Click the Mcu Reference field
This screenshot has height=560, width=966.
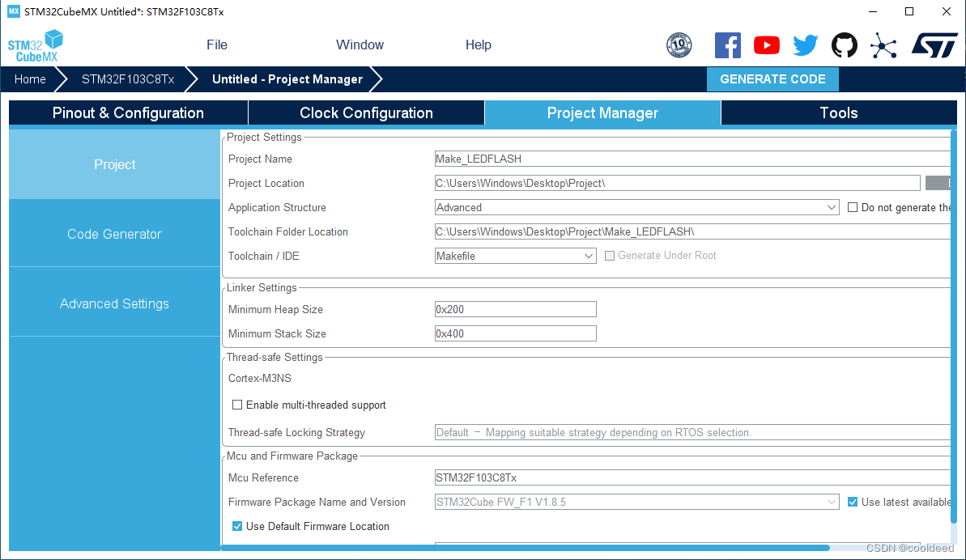[692, 477]
